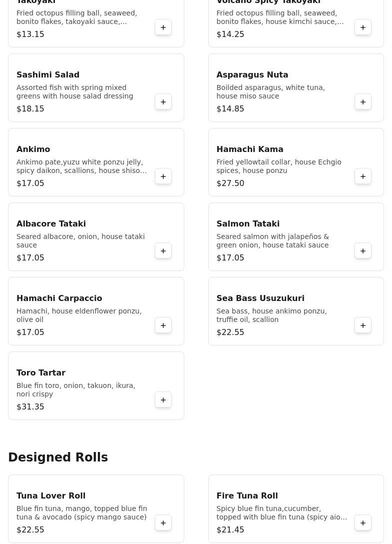
Task: Add Fire Tuna Roll to cart
Action: [363, 523]
